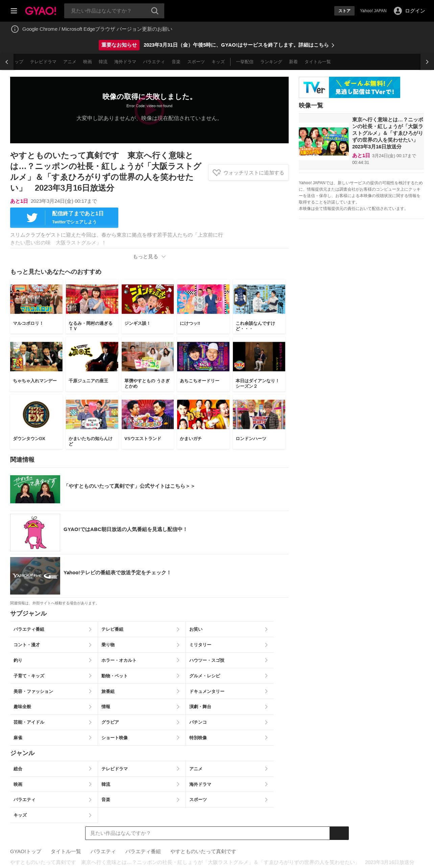Select テレビドラマ tab in category bar
434x868 pixels.
pyautogui.click(x=43, y=62)
